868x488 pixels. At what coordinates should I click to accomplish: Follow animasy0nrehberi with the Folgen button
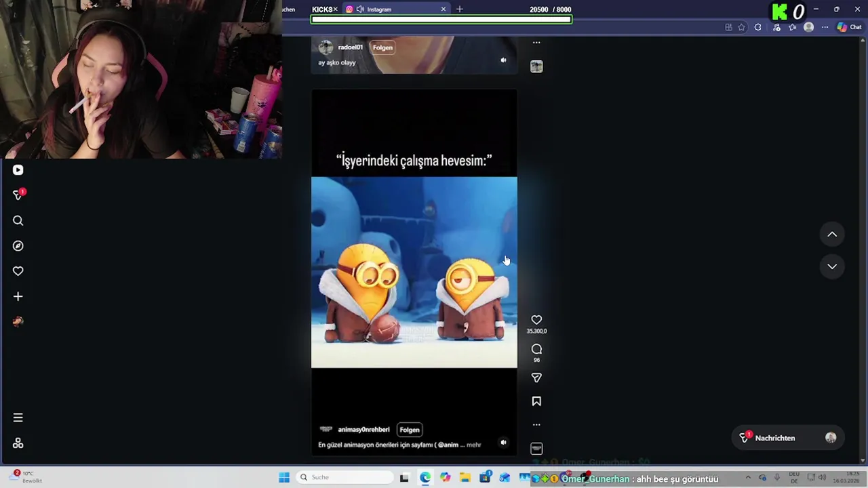point(410,430)
